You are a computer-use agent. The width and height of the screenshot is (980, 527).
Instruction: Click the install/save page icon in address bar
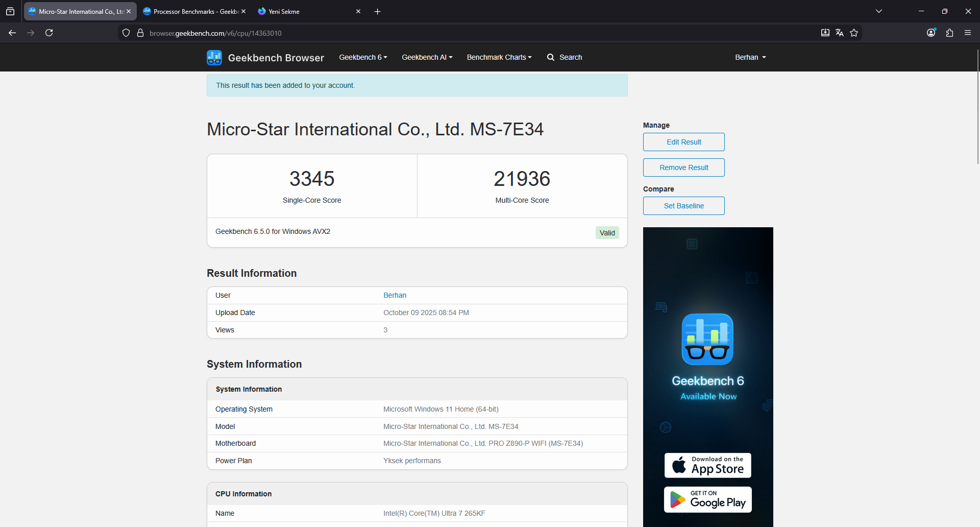[825, 33]
